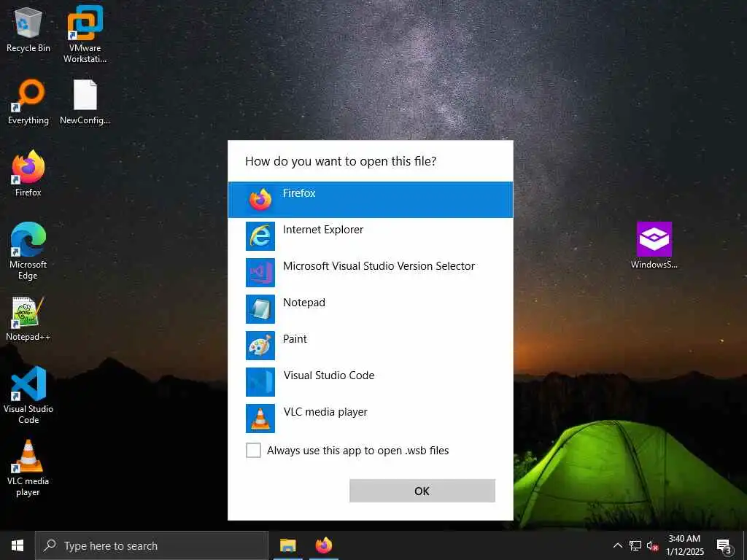Choose Visual Studio Code in open-with list
This screenshot has height=560, width=747.
(x=370, y=382)
